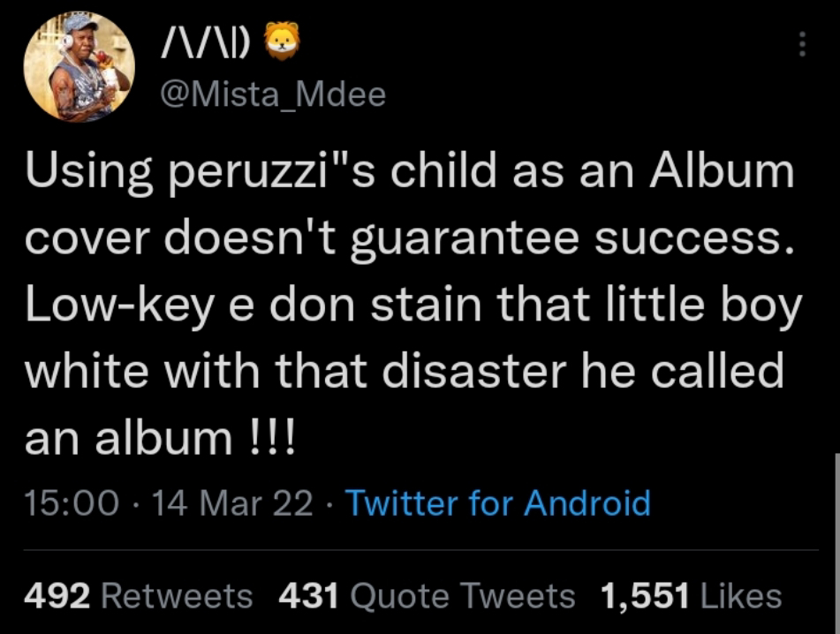Screen dimensions: 840x634
Task: Open the Twitter for Android source link
Action: pyautogui.click(x=498, y=503)
